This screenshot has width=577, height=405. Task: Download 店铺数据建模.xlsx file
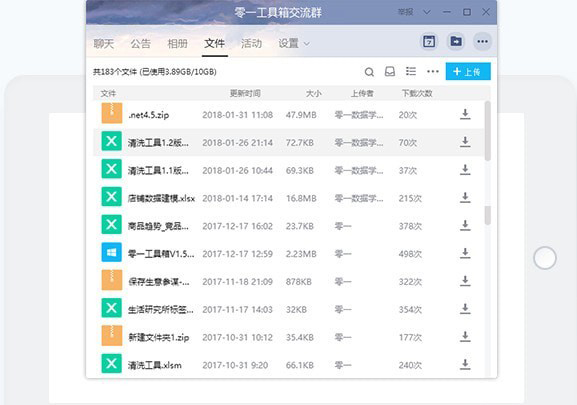[465, 198]
